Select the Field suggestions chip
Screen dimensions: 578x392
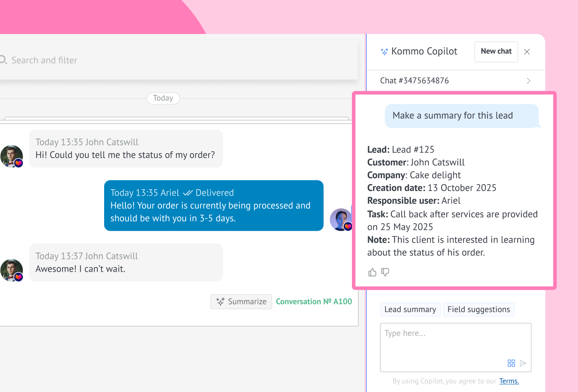click(x=479, y=310)
